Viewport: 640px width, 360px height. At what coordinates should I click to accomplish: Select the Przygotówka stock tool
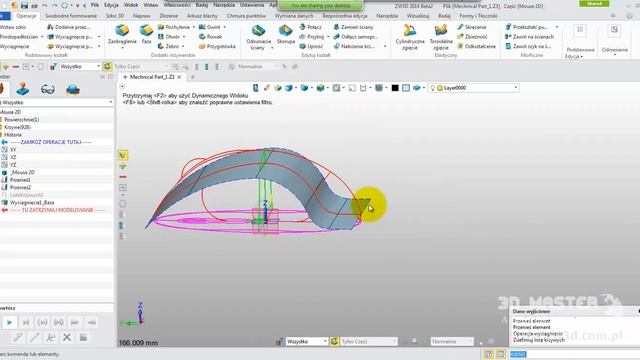(x=217, y=47)
